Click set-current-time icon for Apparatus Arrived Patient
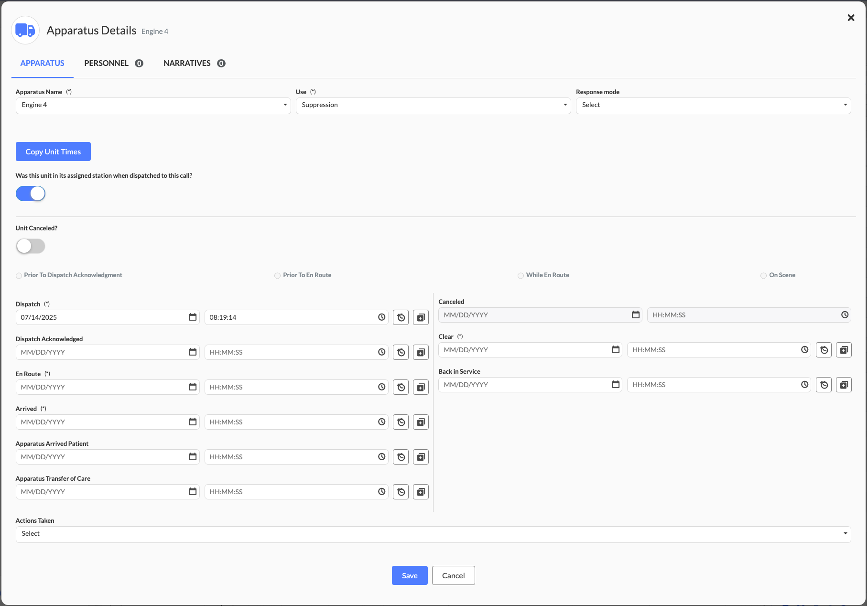Viewport: 868px width, 606px height. pyautogui.click(x=401, y=457)
